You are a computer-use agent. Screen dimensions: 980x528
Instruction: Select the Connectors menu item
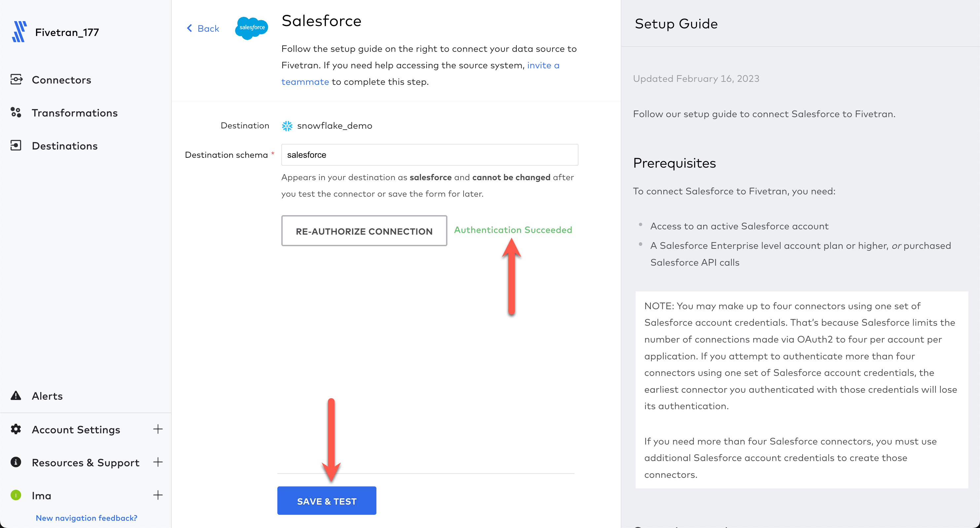click(61, 79)
